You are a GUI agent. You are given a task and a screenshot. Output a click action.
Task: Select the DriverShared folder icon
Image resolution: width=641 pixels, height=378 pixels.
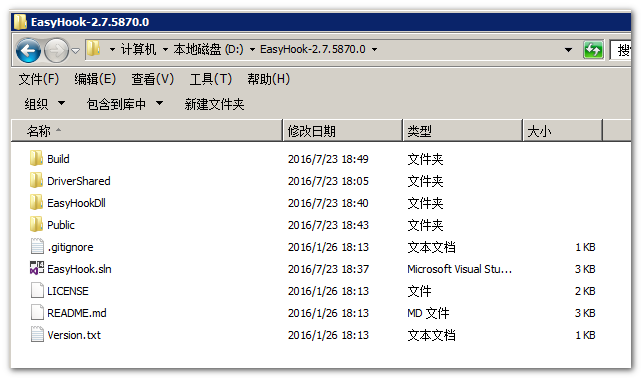(x=36, y=180)
